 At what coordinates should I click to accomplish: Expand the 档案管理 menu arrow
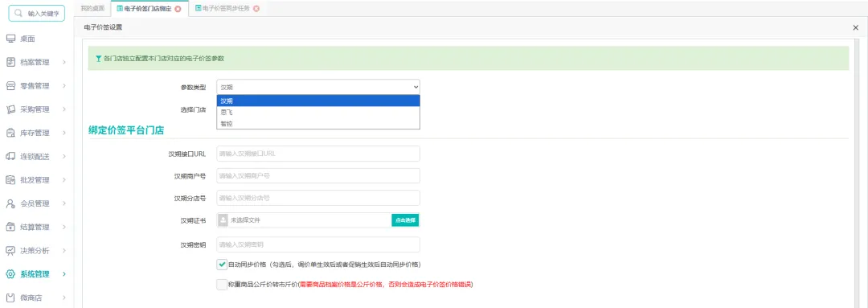pos(64,63)
